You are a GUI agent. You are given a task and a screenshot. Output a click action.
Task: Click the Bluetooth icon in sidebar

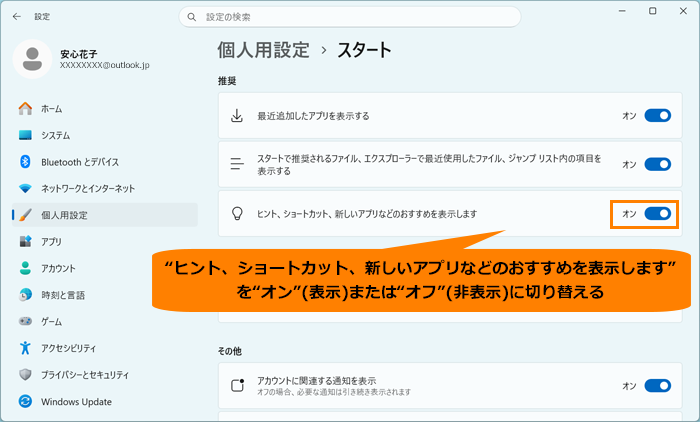[x=25, y=162]
